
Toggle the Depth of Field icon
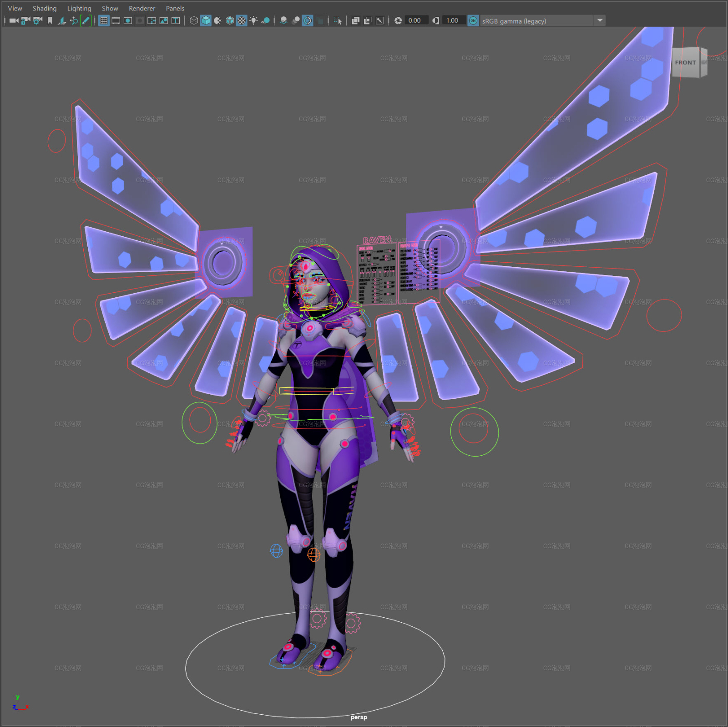[320, 20]
